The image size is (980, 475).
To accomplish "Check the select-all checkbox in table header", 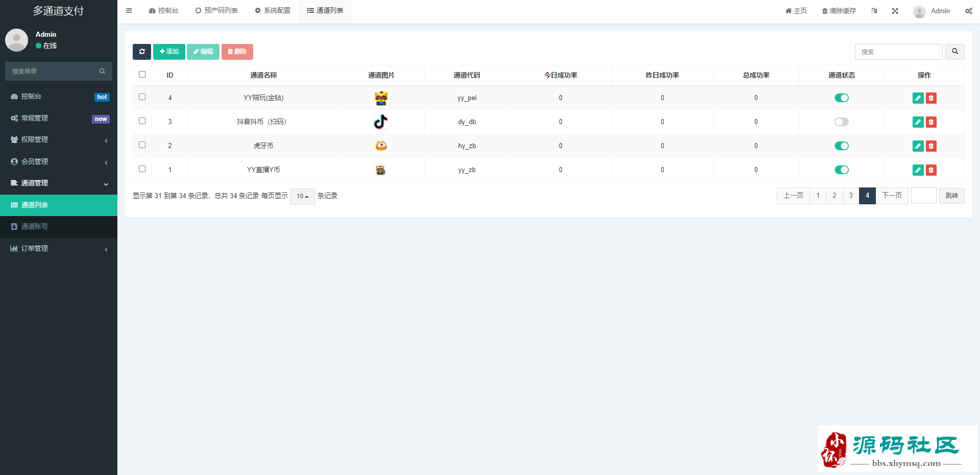I will [142, 75].
